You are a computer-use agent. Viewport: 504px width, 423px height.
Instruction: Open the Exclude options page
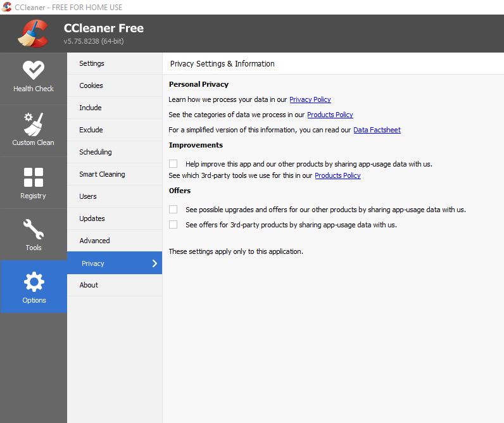pyautogui.click(x=115, y=130)
